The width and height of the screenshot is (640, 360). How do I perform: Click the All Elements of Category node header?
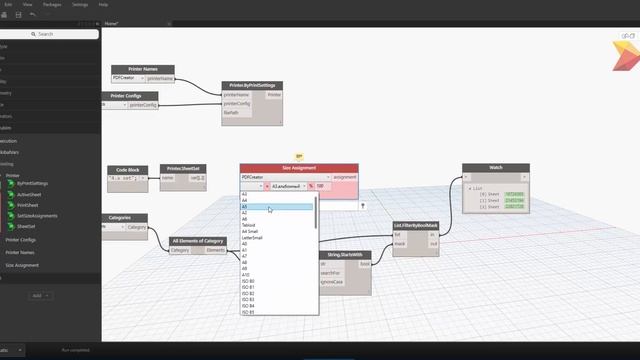point(198,241)
